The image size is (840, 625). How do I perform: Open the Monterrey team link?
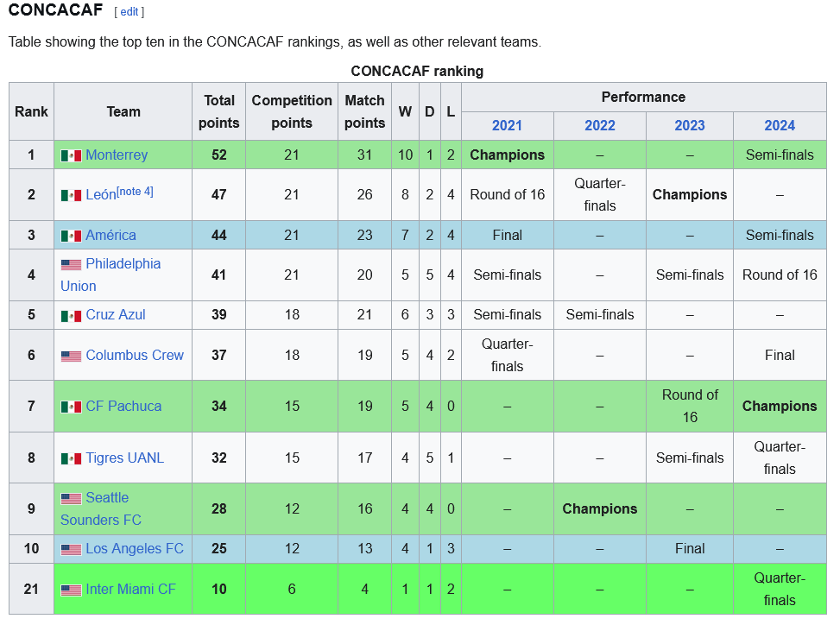(117, 155)
